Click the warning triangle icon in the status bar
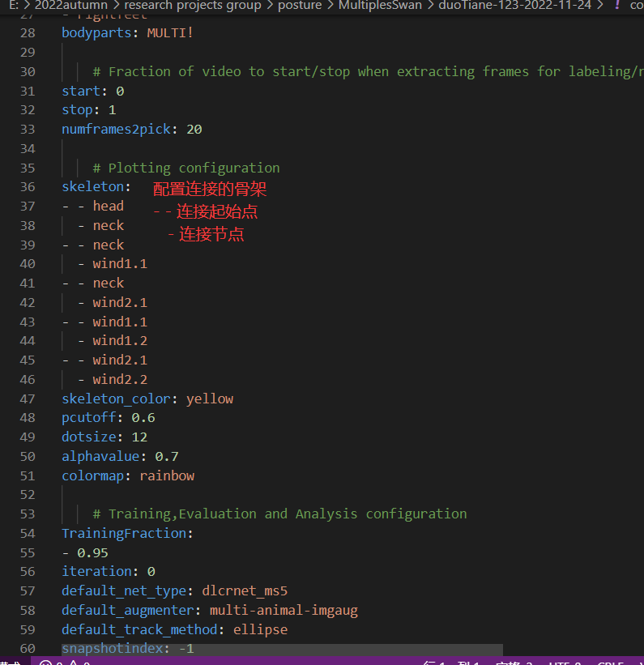 pyautogui.click(x=73, y=662)
